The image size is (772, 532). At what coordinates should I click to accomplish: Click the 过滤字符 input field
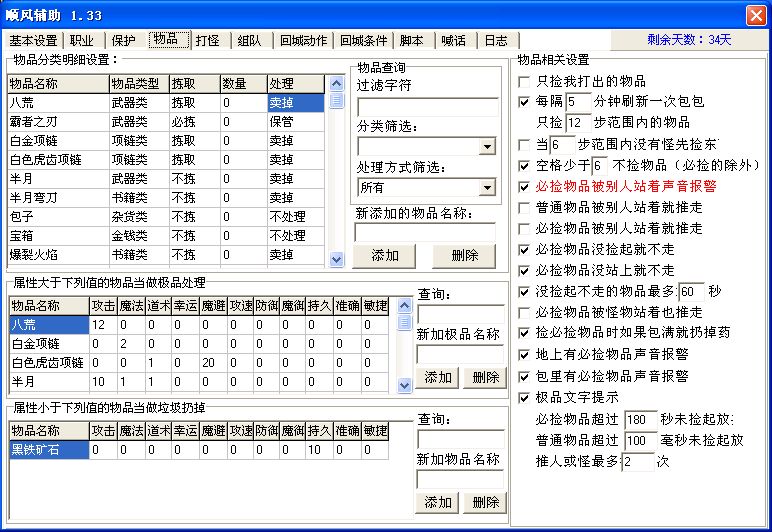point(427,107)
